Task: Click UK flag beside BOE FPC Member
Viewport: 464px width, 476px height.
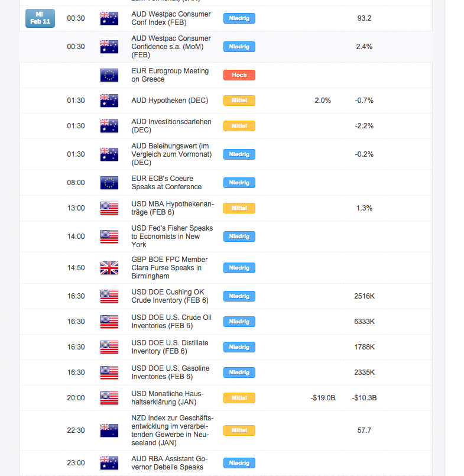Action: coord(109,268)
